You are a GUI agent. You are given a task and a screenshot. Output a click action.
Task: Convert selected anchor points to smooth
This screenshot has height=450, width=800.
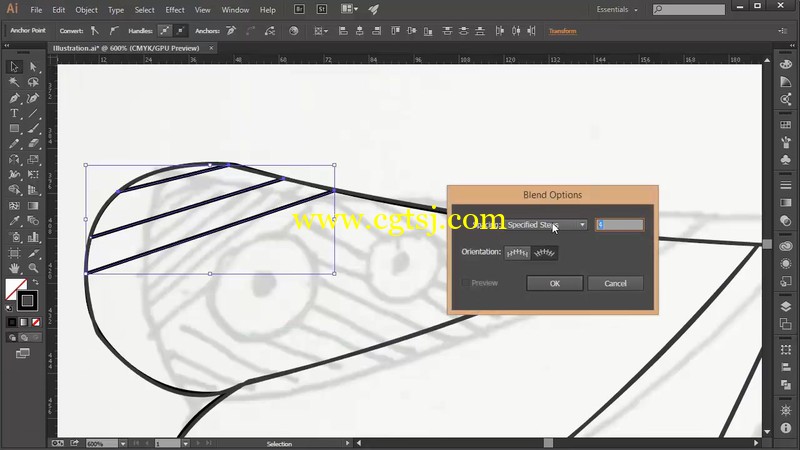[114, 31]
